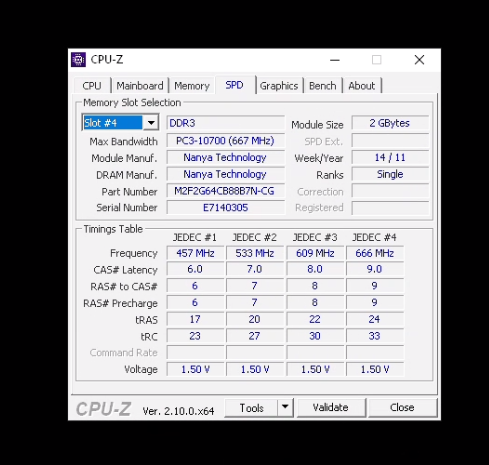This screenshot has width=489, height=465.
Task: Select the Max Bandwidth PC3-10700 field
Action: pos(225,141)
